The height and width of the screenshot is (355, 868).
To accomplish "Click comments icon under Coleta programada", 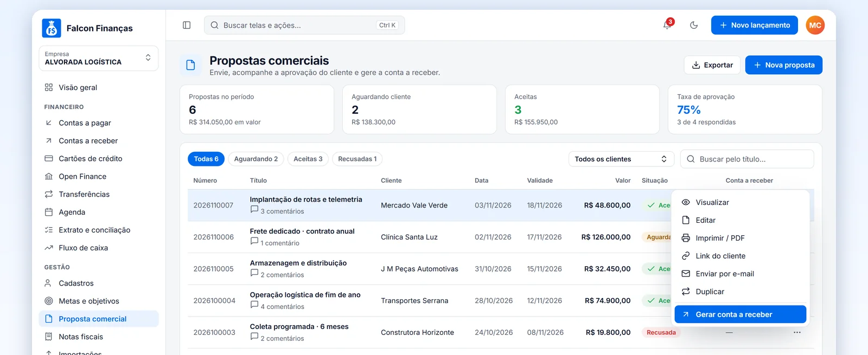I will (x=254, y=337).
